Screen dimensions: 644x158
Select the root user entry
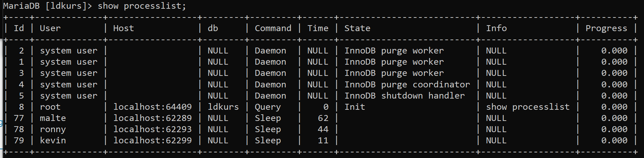click(x=50, y=107)
